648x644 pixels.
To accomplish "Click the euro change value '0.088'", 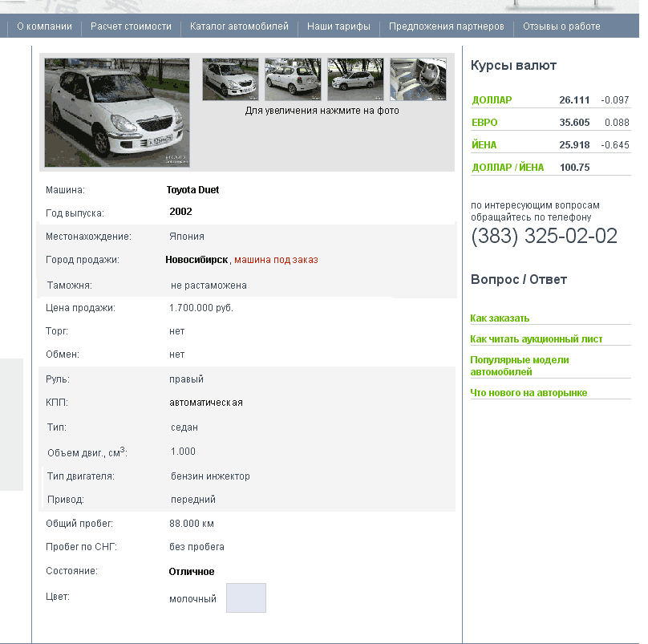I will point(617,123).
